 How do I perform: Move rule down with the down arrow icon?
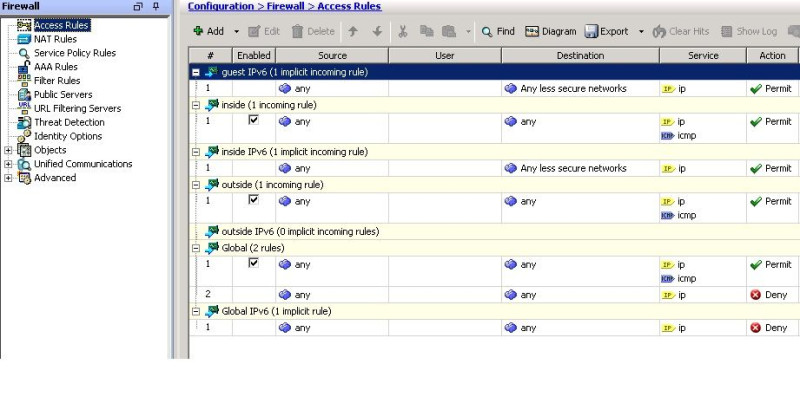tap(377, 31)
